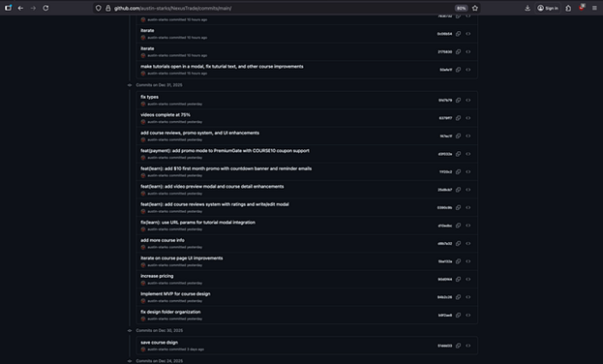Open 'feat(learn): add video preview modal' commit
This screenshot has height=364, width=603.
pyautogui.click(x=212, y=186)
